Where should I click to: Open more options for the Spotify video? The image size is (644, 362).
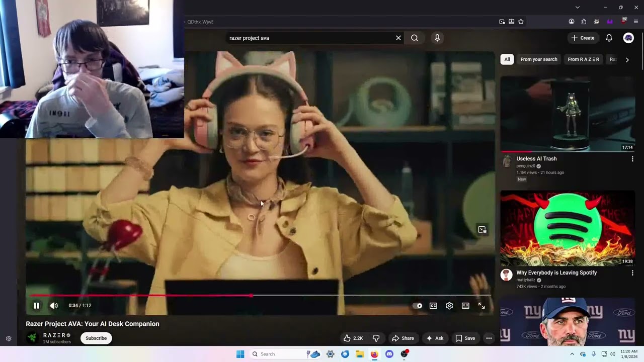(632, 273)
